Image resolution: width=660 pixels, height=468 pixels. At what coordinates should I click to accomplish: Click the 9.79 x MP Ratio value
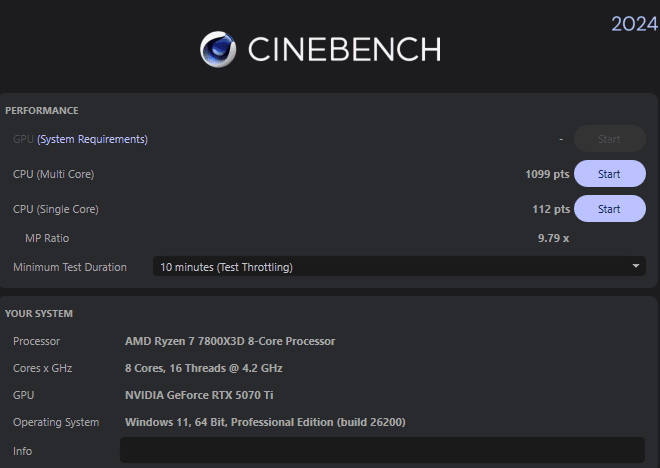coord(554,238)
